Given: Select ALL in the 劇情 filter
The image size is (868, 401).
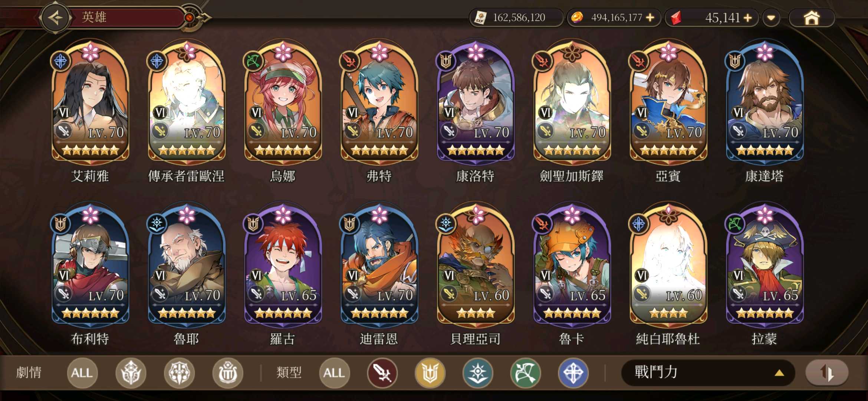Looking at the screenshot, I should pyautogui.click(x=82, y=373).
